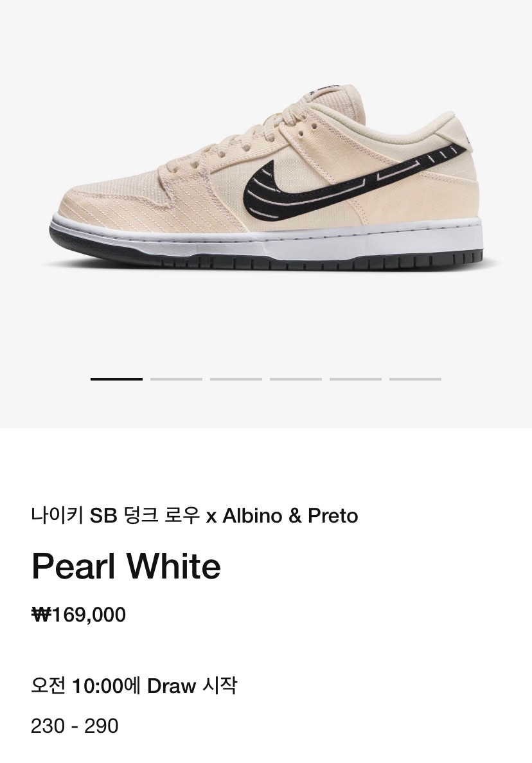
Task: Go to the fifth carousel indicator
Action: [x=355, y=379]
